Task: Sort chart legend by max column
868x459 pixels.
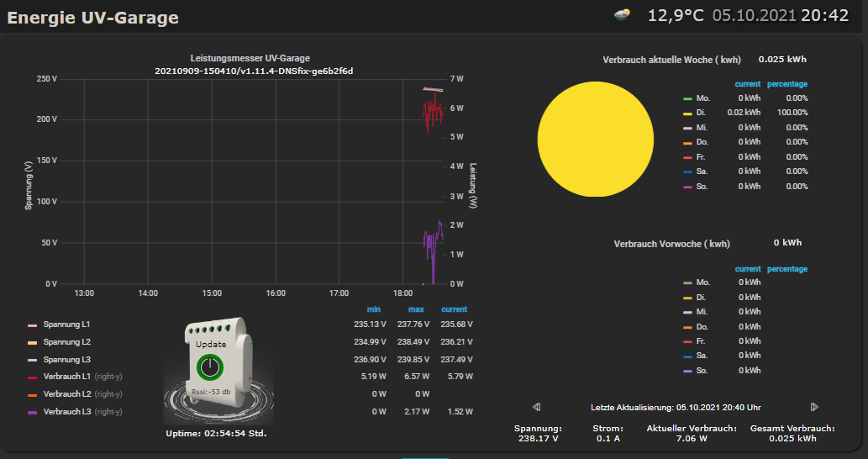Action: 416,309
